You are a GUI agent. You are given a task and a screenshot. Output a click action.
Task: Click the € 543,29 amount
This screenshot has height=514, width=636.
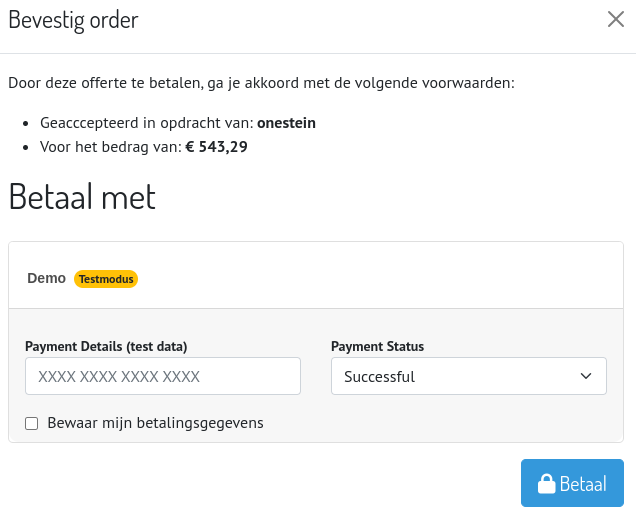[216, 147]
